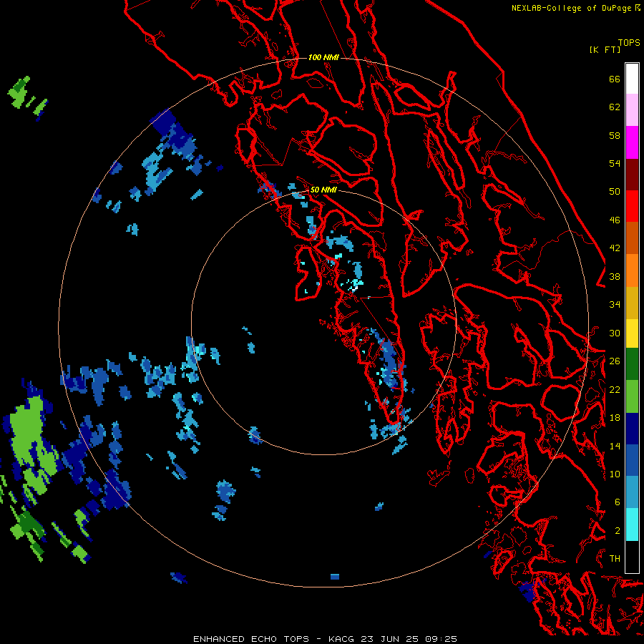Click the '100 NMI' range ring label
Viewport: 644px width, 644px height.
[x=323, y=57]
